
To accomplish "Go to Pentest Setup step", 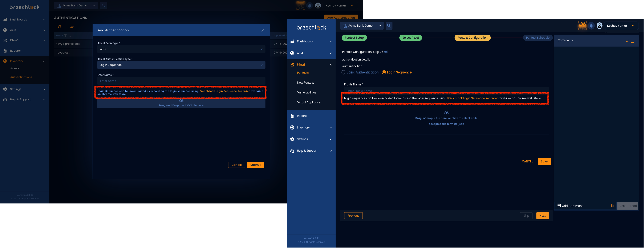I will 354,38.
